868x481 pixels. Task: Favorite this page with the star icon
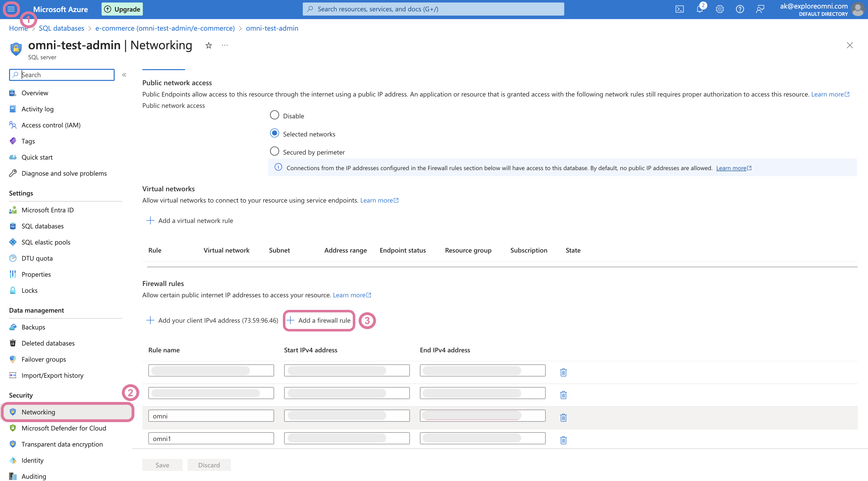coord(208,45)
